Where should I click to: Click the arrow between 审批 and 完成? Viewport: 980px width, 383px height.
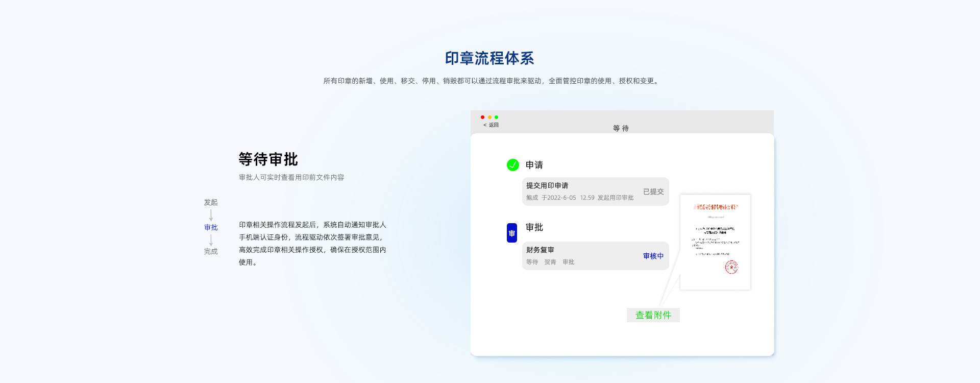(x=211, y=240)
